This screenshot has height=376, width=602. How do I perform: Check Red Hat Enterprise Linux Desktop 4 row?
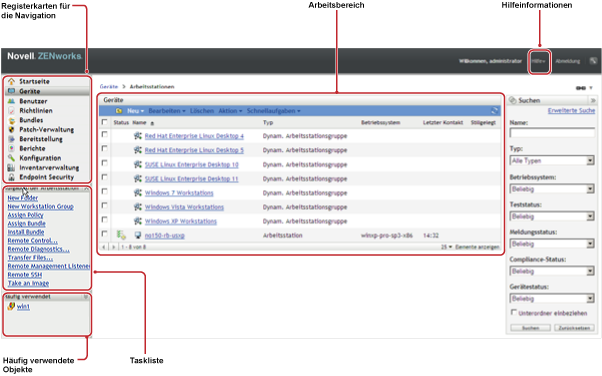click(104, 134)
